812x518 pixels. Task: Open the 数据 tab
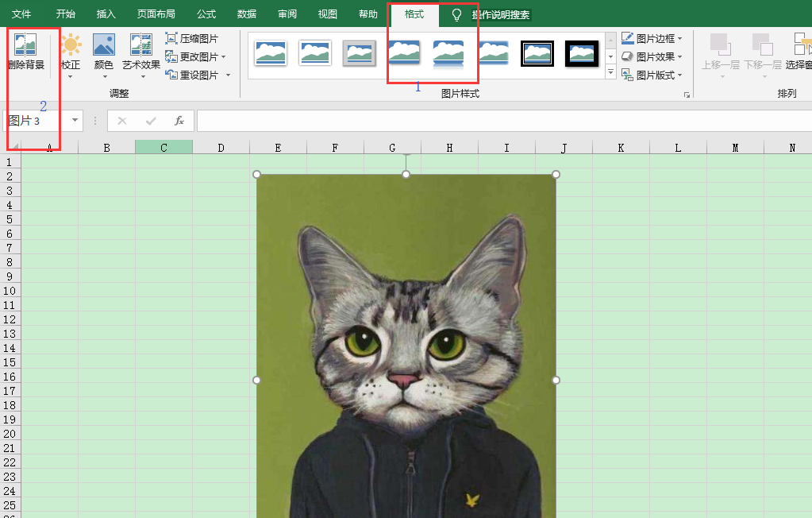tap(247, 14)
